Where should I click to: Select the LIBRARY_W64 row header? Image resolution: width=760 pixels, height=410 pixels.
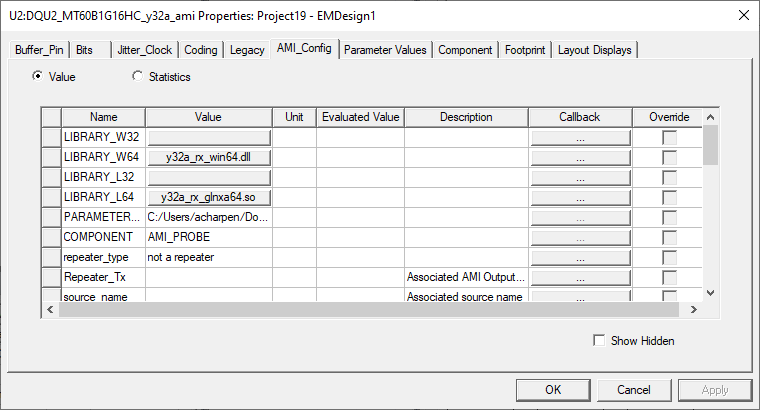point(51,158)
